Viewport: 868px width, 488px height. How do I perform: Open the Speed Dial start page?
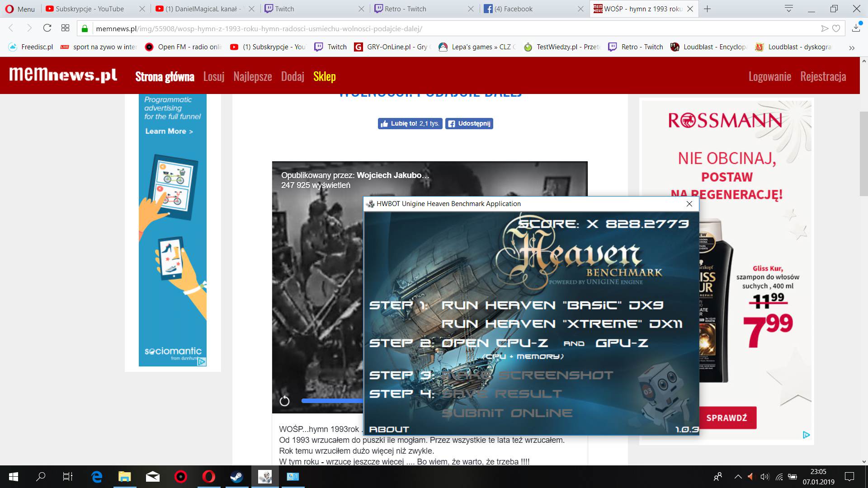[x=65, y=28]
